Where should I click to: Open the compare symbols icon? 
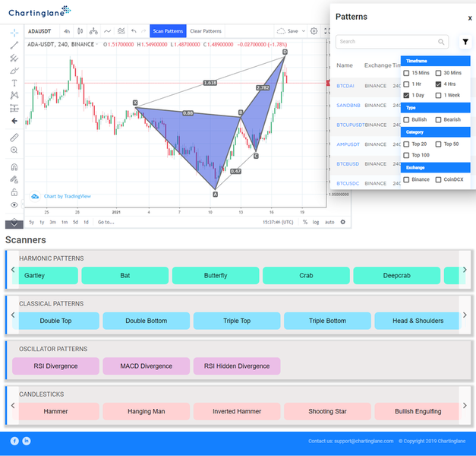click(93, 31)
